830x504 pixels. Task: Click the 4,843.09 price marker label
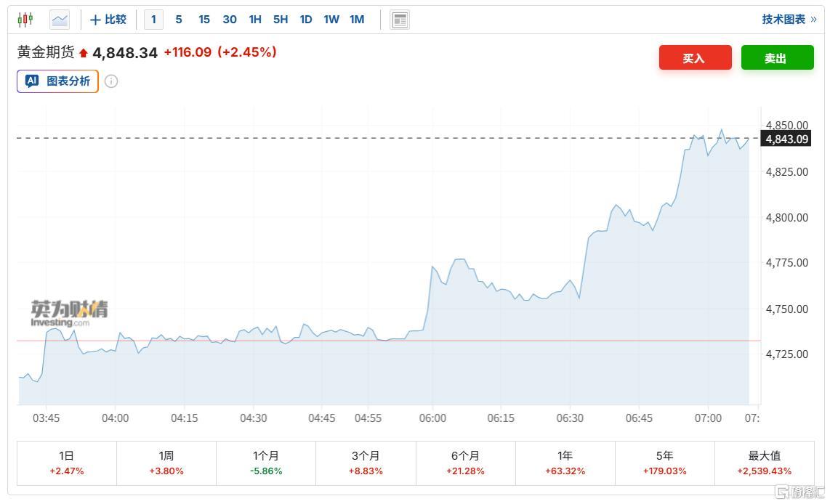pos(785,139)
